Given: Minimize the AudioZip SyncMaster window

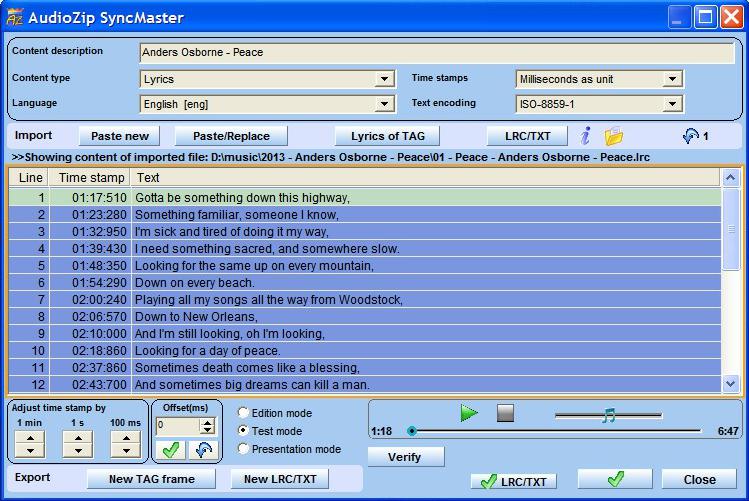Looking at the screenshot, I should click(678, 18).
